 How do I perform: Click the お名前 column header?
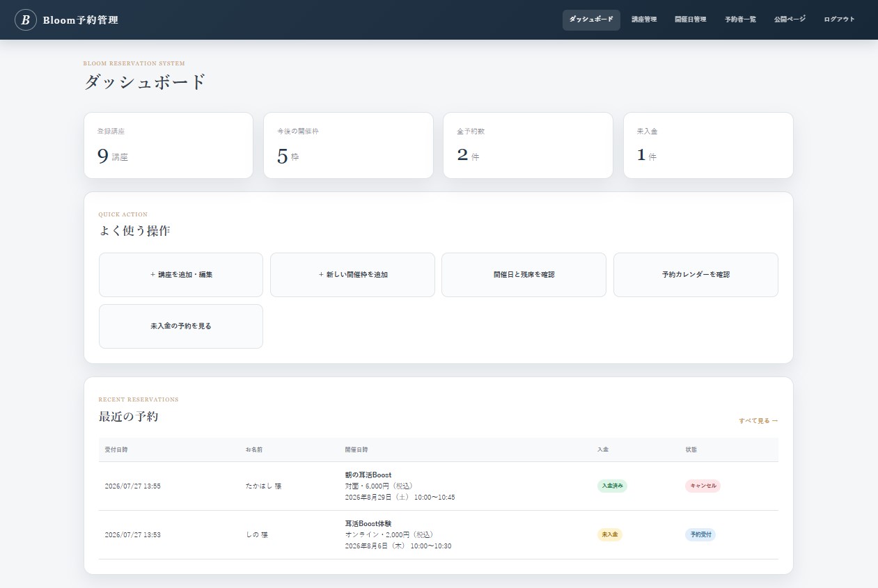pyautogui.click(x=254, y=450)
